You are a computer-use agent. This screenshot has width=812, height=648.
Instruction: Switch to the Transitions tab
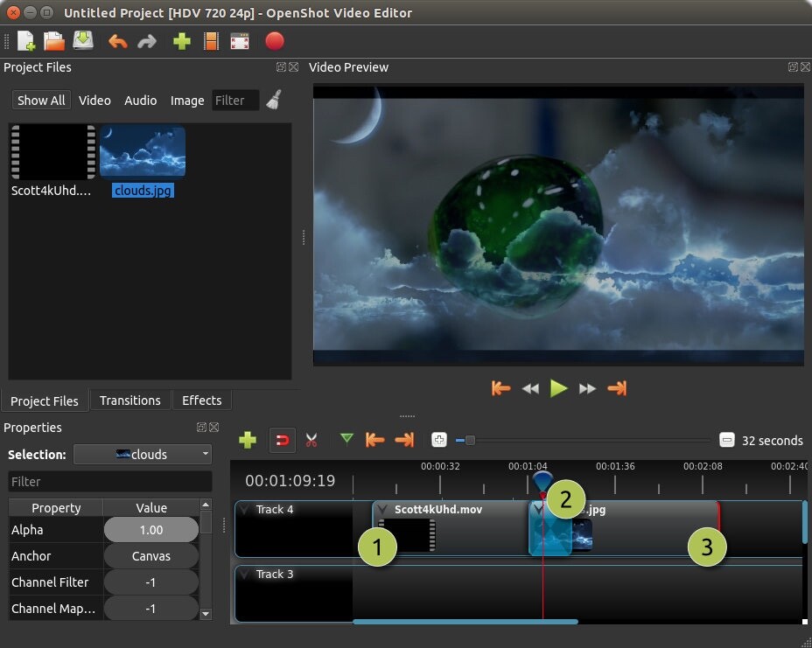tap(129, 400)
